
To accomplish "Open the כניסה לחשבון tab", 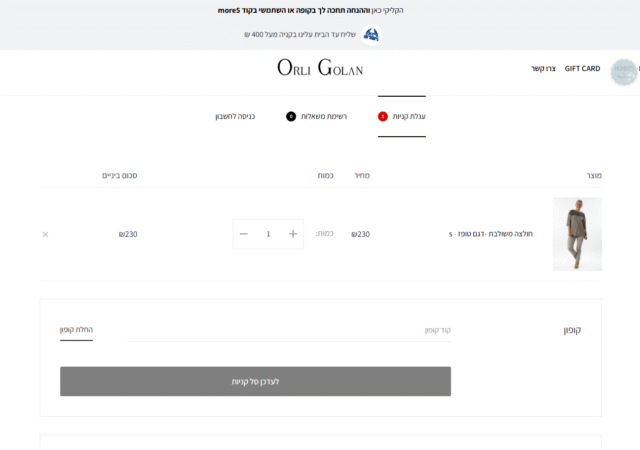I will (235, 117).
